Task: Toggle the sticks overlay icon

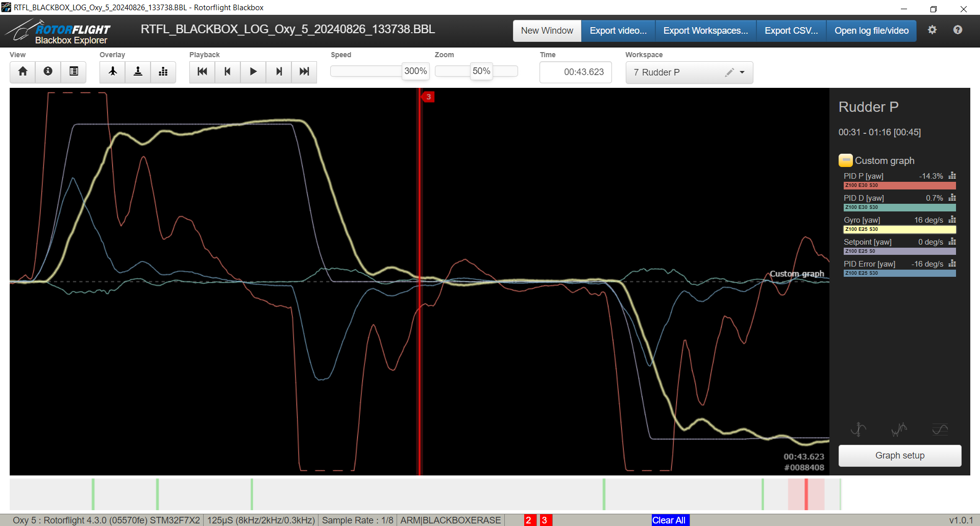Action: click(138, 71)
